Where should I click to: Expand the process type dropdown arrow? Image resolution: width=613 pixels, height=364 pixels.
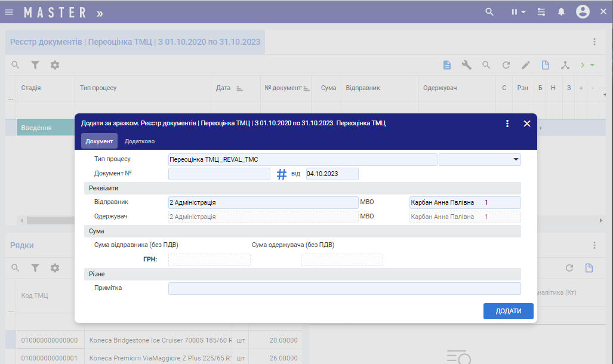point(515,159)
